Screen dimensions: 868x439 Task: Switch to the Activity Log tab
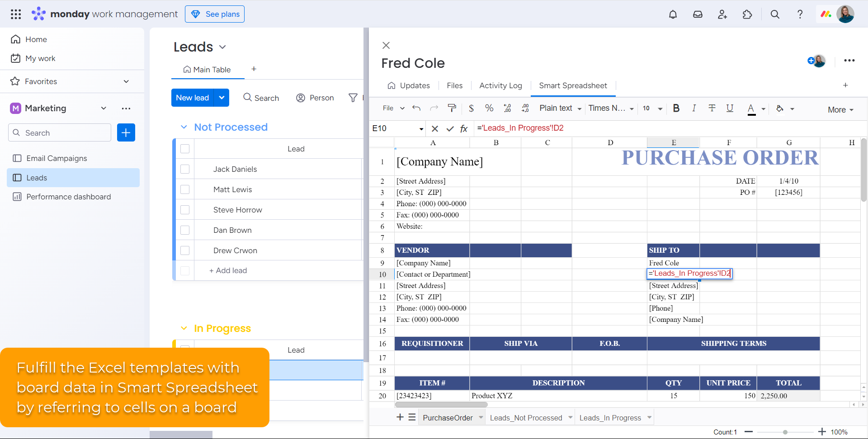500,85
